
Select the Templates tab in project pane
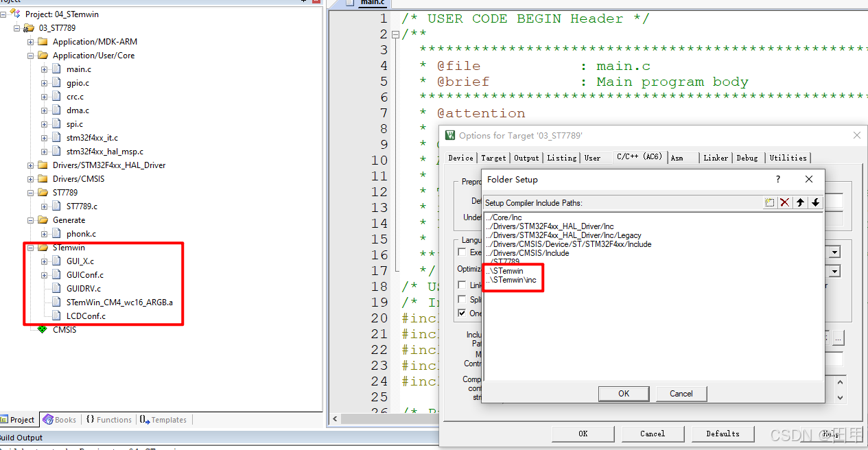click(x=163, y=420)
